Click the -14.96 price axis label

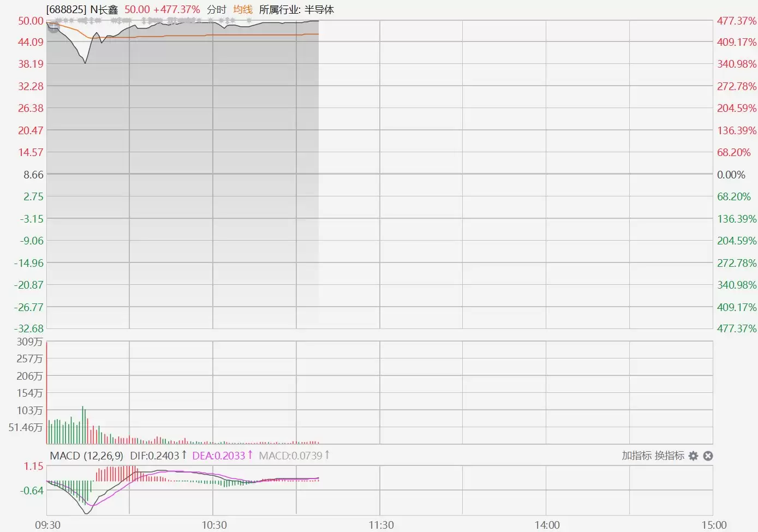(29, 263)
